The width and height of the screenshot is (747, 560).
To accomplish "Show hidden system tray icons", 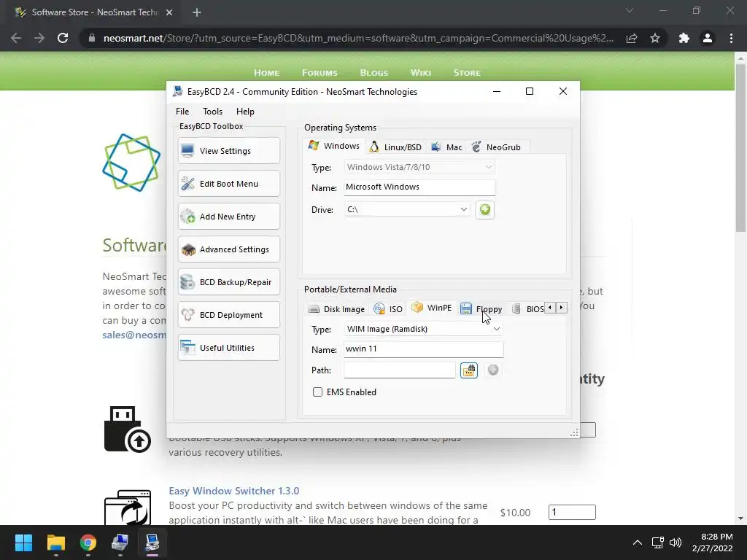I will click(638, 542).
